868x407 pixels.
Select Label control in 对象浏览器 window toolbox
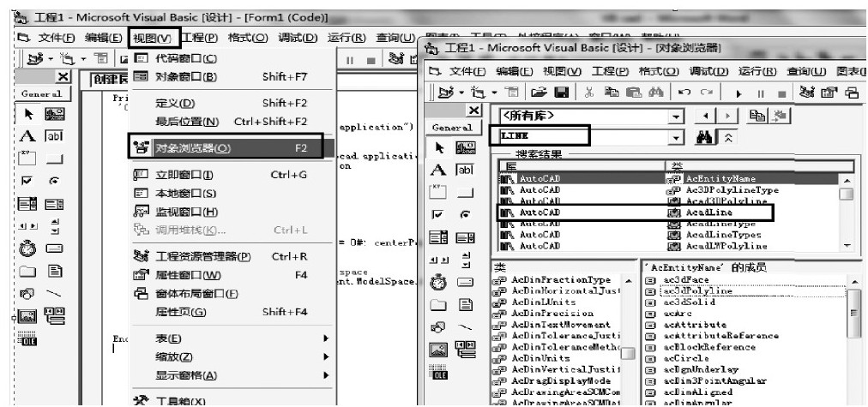[x=438, y=171]
